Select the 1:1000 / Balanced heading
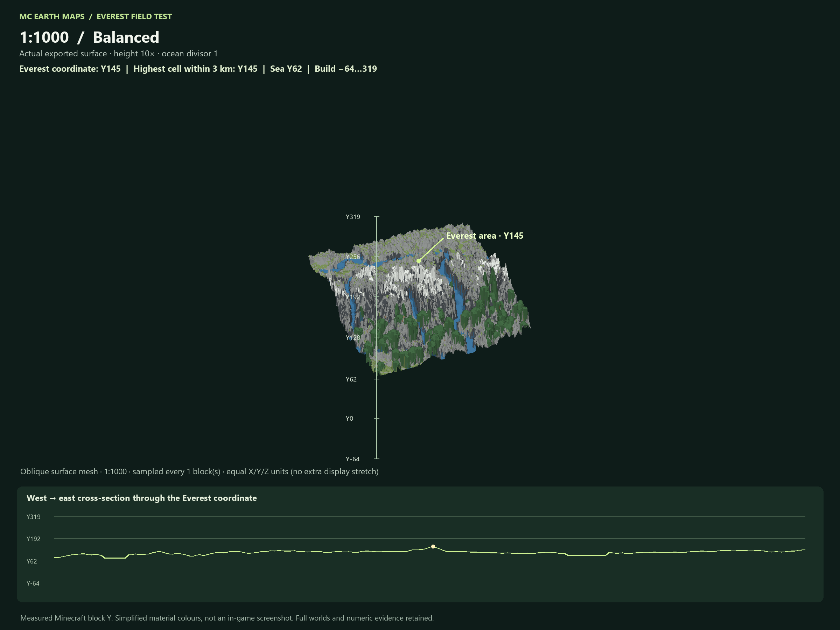Viewport: 840px width, 630px height. 89,37
